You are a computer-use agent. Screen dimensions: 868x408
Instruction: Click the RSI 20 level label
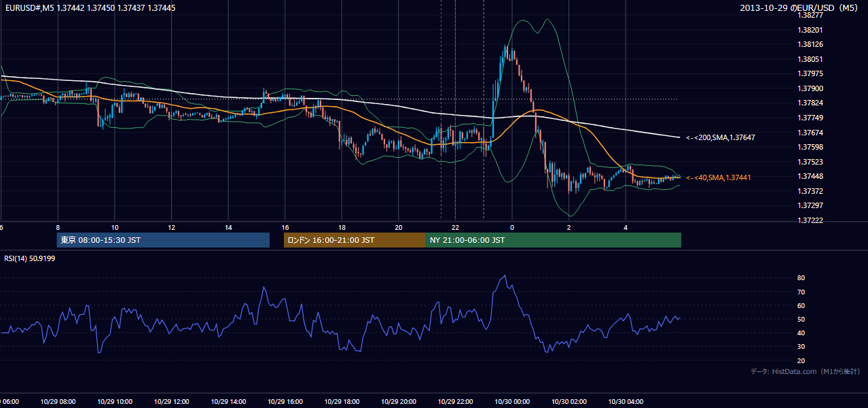click(x=801, y=360)
